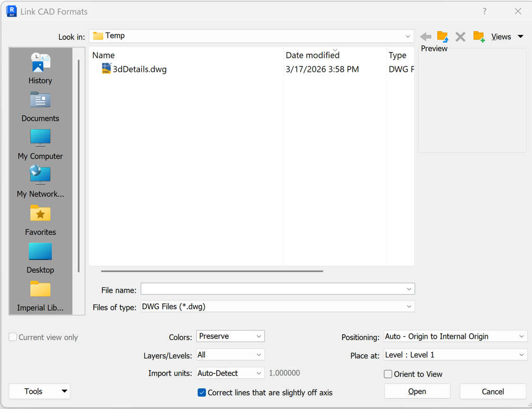Screen dimensions: 532x409
Task: Open the Imperial Library folder shortcut
Action: pyautogui.click(x=40, y=296)
